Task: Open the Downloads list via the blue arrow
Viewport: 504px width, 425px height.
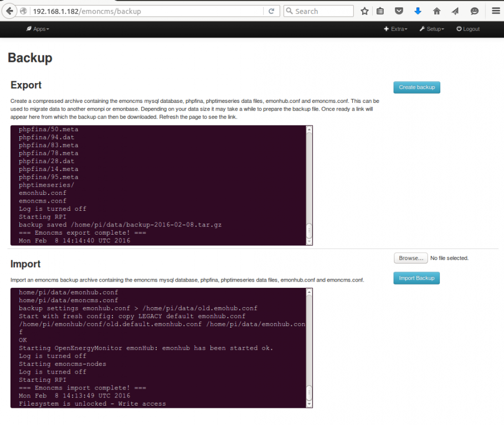Action: (x=417, y=11)
